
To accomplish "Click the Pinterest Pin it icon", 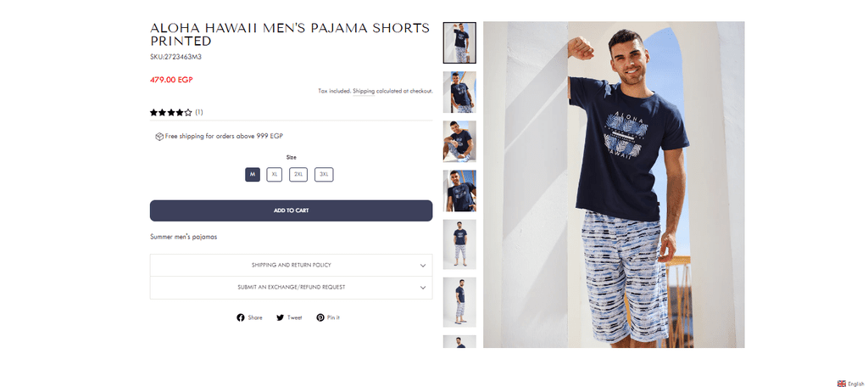I will 320,317.
